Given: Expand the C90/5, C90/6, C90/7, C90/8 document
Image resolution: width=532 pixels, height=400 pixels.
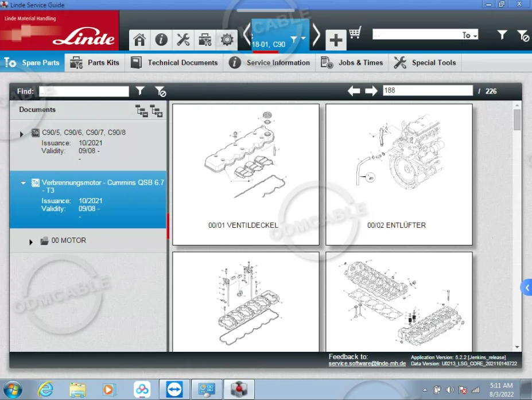Looking at the screenshot, I should coord(22,134).
